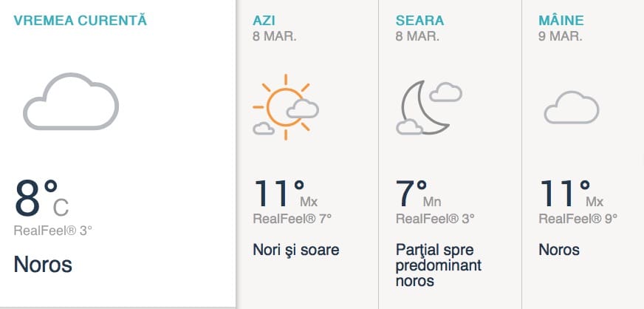Click the RealFeel® 7° text under today
644x309 pixels.
[292, 219]
